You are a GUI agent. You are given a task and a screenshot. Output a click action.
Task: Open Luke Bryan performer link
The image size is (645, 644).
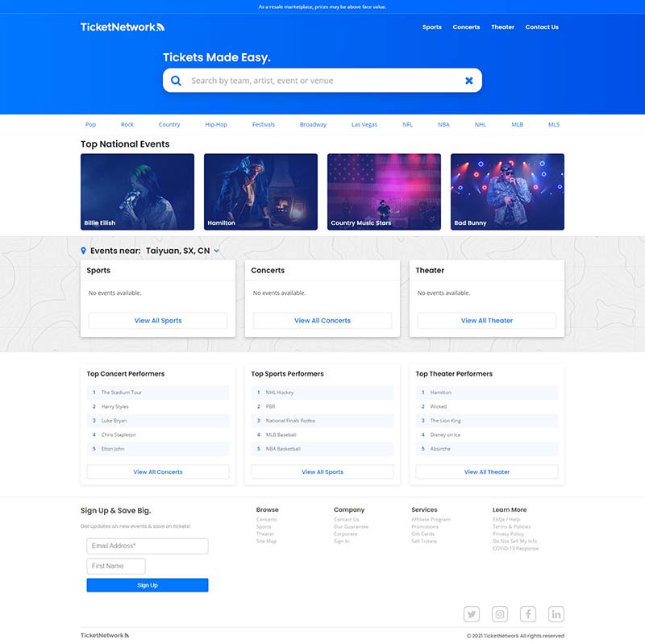[x=114, y=421]
